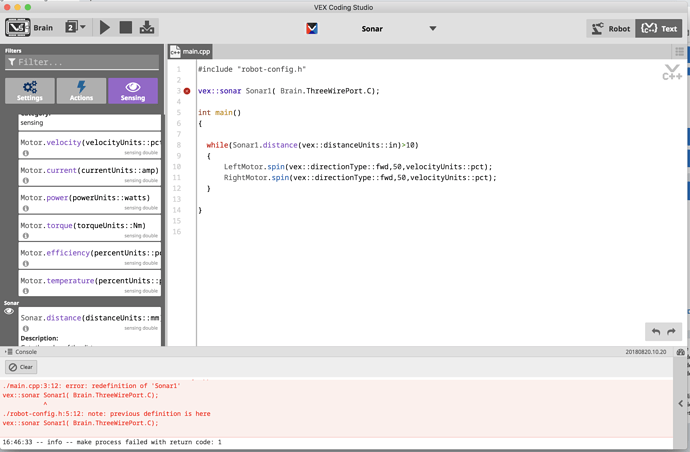690x452 pixels.
Task: Click the Brain icon in toolbar
Action: point(18,27)
